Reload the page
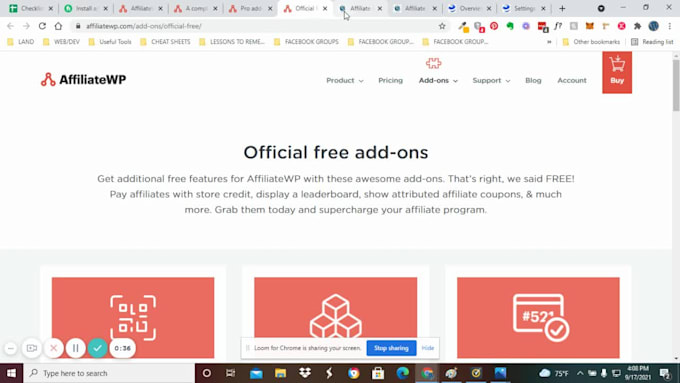Image resolution: width=680 pixels, height=383 pixels. click(x=42, y=26)
